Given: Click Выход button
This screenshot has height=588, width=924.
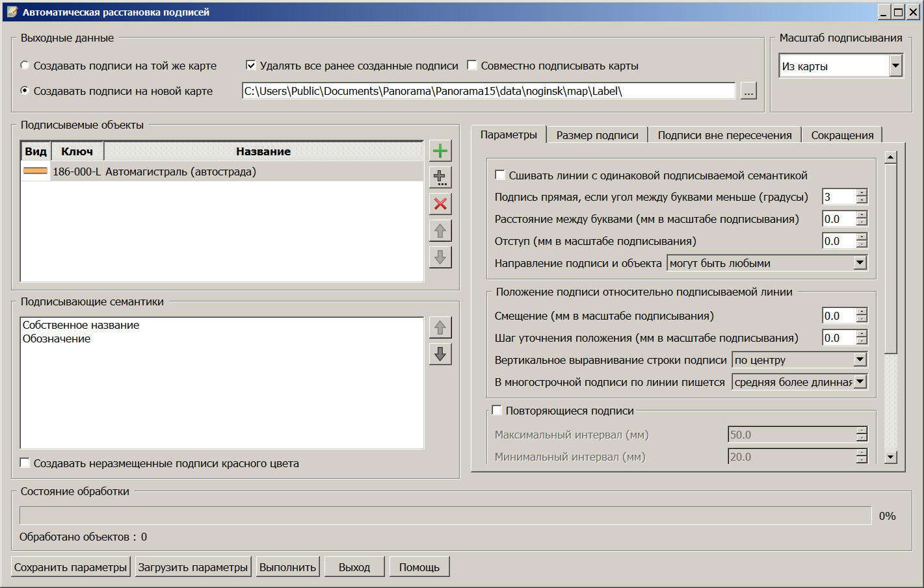Looking at the screenshot, I should pyautogui.click(x=354, y=567).
